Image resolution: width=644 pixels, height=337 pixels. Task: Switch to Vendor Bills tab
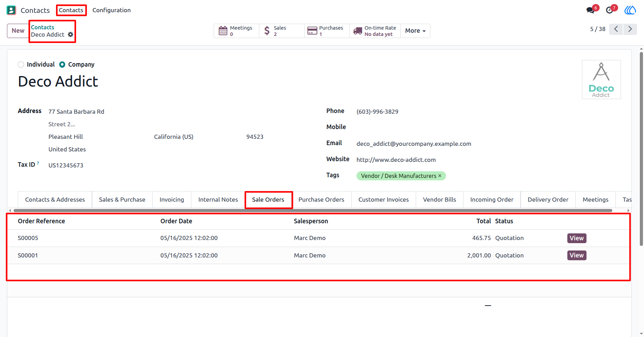tap(439, 200)
